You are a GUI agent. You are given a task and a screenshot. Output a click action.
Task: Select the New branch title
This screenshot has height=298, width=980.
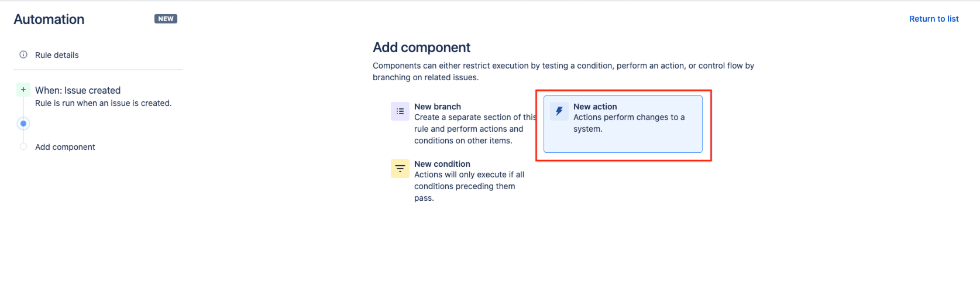click(438, 107)
